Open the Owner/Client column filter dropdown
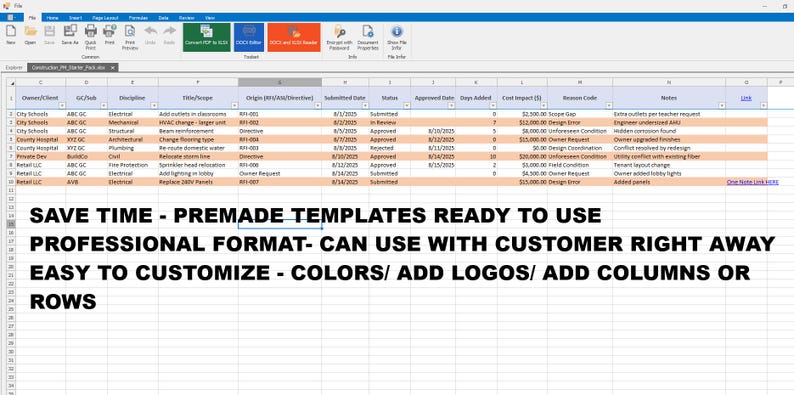The image size is (794, 395). [62, 106]
